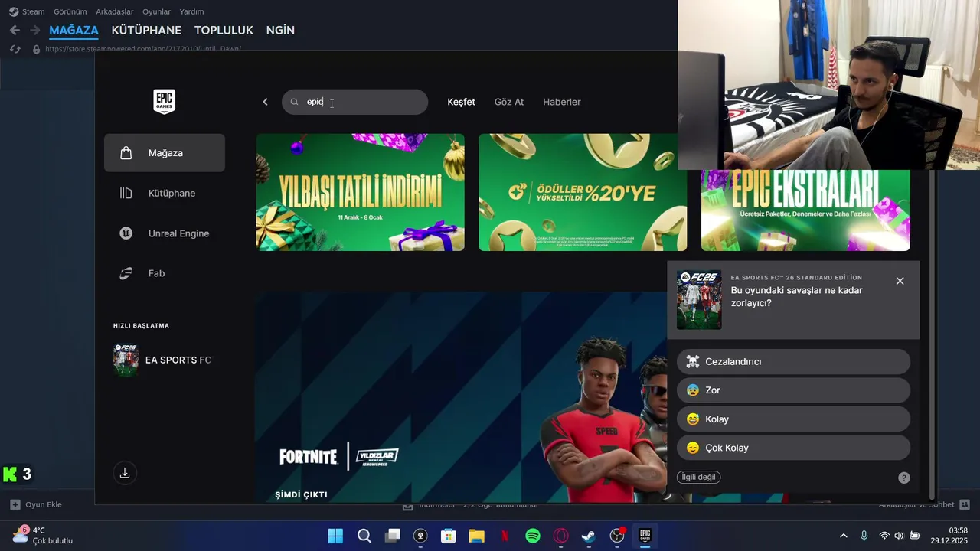Open Arkadaşlar menu in Steam

coord(115,11)
